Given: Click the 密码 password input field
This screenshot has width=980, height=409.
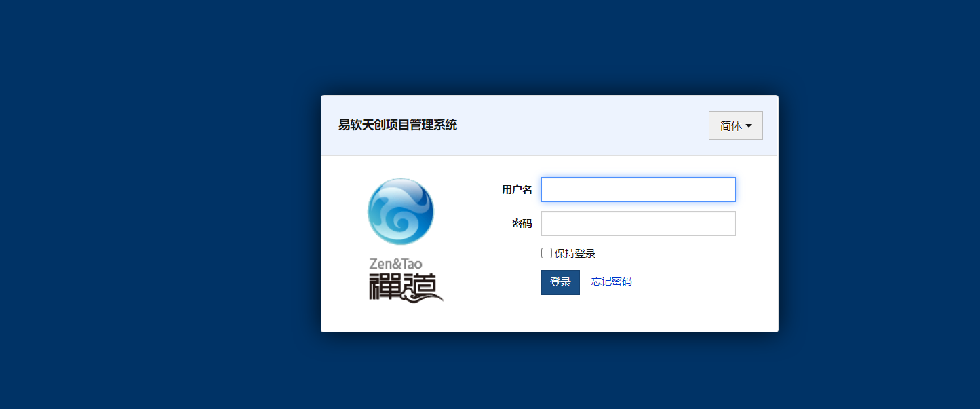Looking at the screenshot, I should [x=638, y=223].
